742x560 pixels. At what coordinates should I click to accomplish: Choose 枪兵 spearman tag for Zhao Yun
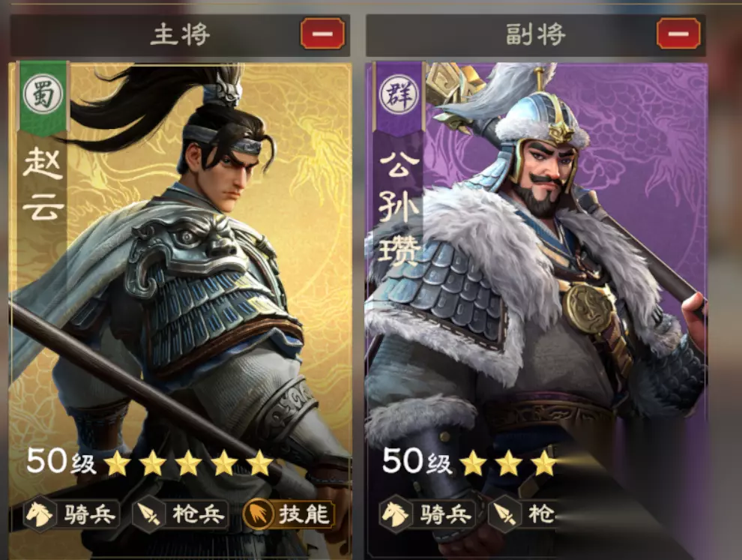181,514
